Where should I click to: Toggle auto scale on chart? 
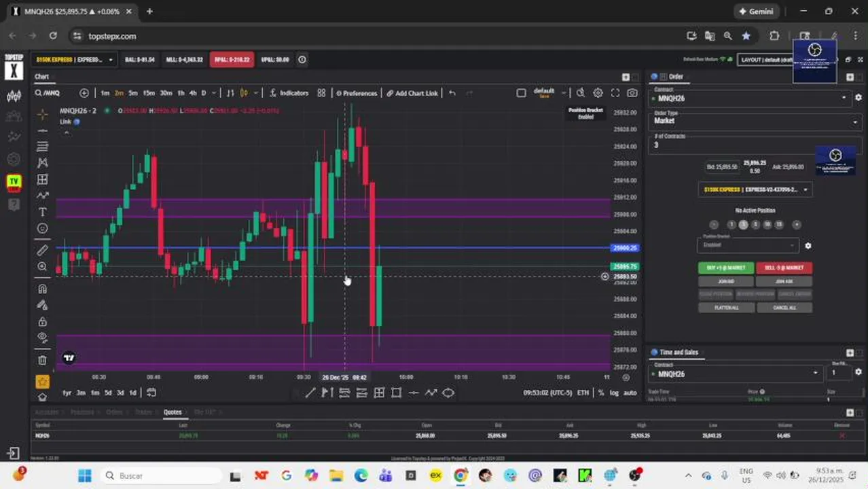[x=630, y=393]
